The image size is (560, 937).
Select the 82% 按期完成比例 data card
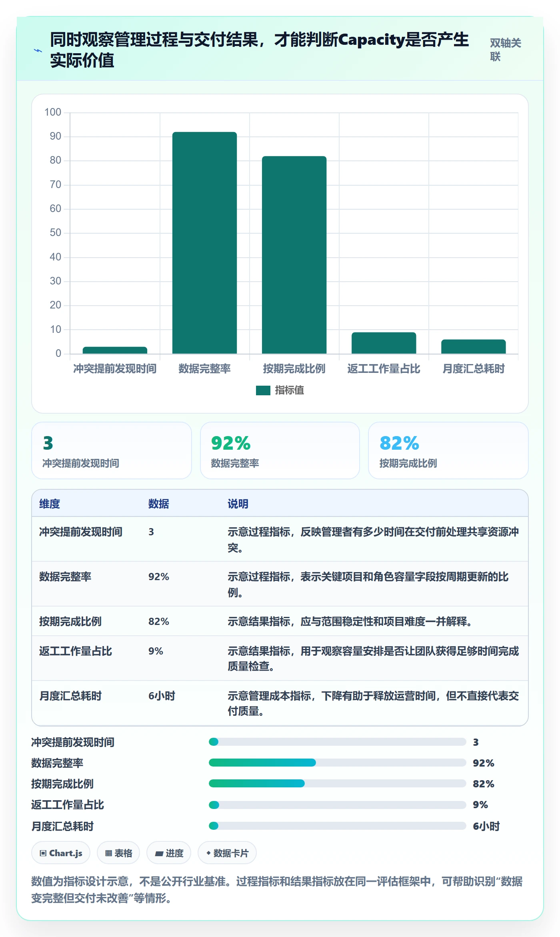tap(448, 450)
